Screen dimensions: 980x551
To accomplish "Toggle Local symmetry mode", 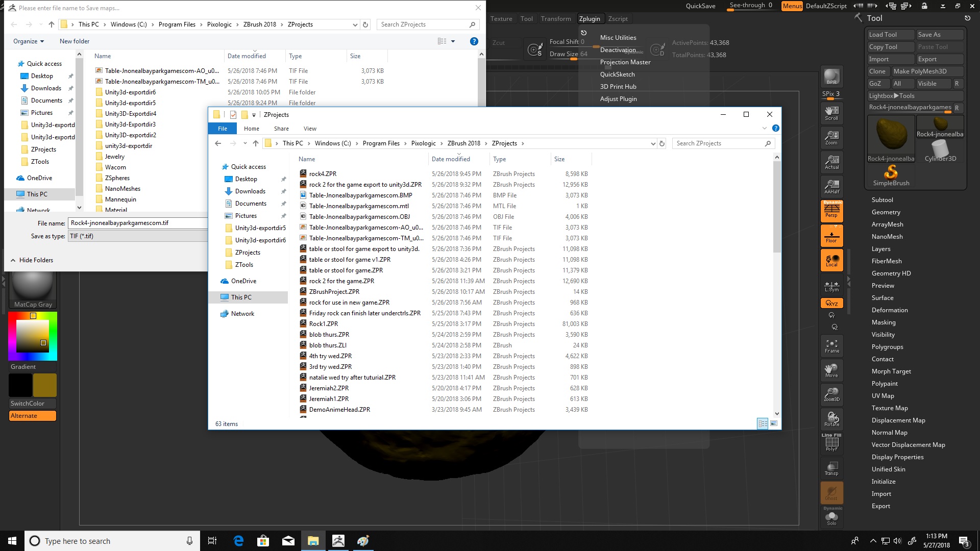I will [831, 260].
